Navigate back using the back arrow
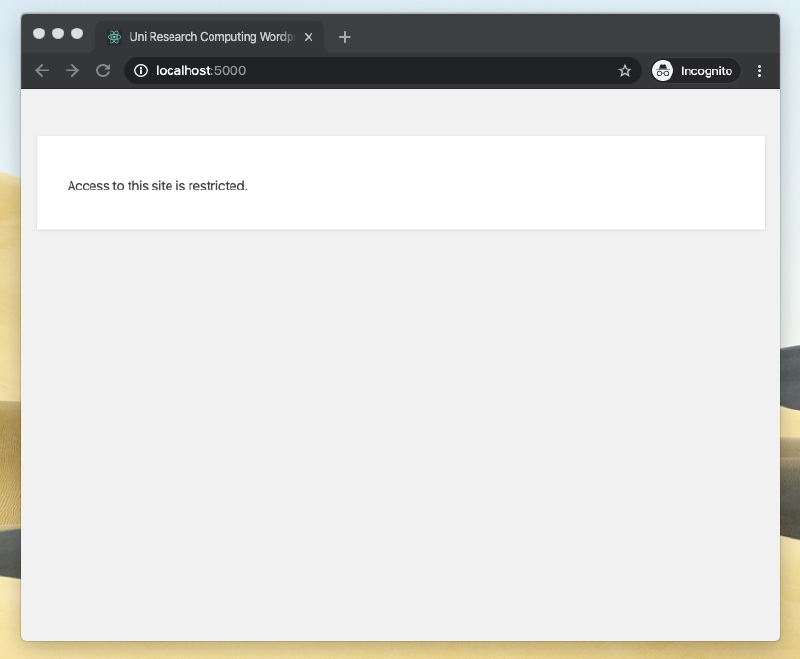This screenshot has height=659, width=800. pos(41,70)
